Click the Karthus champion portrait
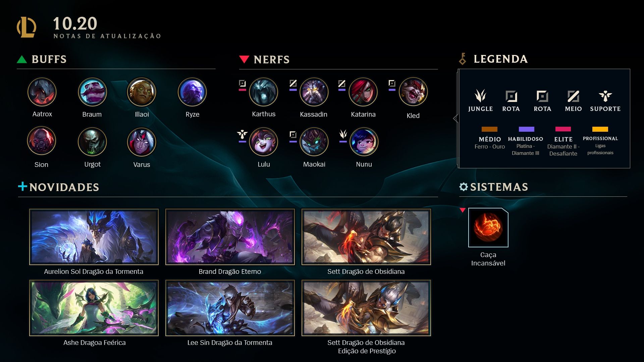The image size is (644, 362). pyautogui.click(x=264, y=92)
